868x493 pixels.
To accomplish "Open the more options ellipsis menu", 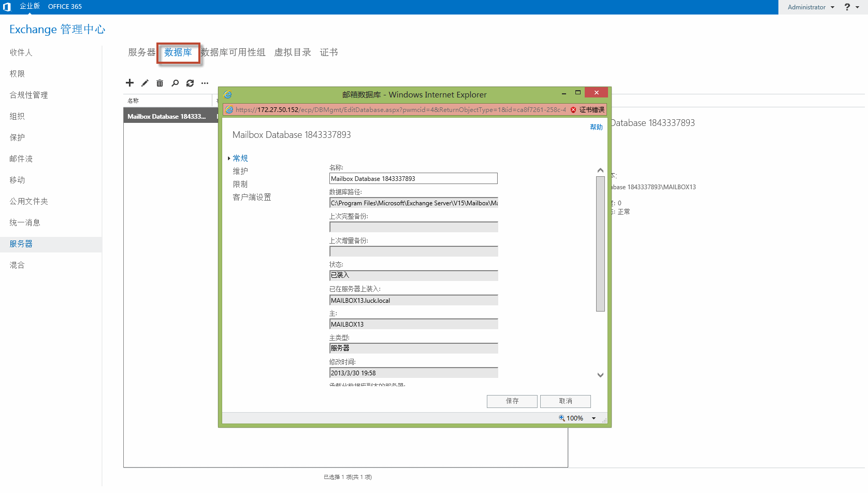I will [x=205, y=83].
